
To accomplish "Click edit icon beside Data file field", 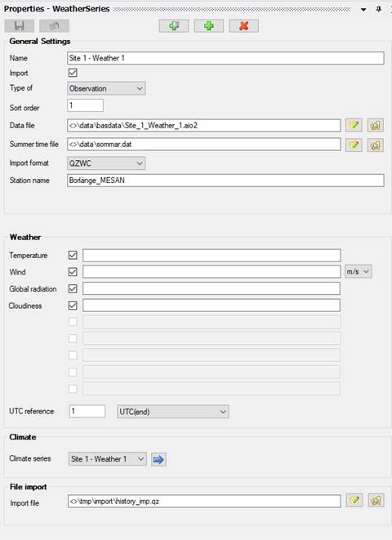I will pos(354,125).
